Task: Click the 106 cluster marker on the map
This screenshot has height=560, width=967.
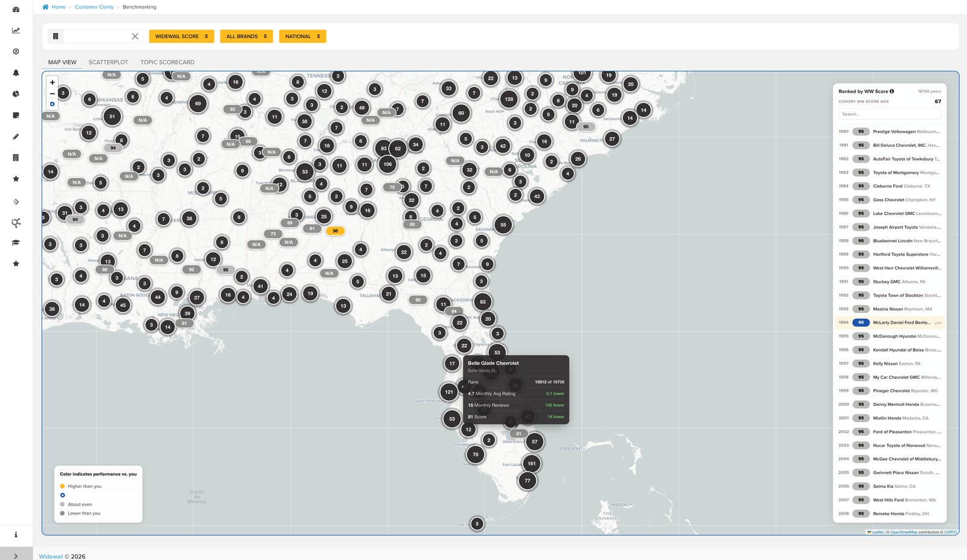Action: pyautogui.click(x=387, y=164)
